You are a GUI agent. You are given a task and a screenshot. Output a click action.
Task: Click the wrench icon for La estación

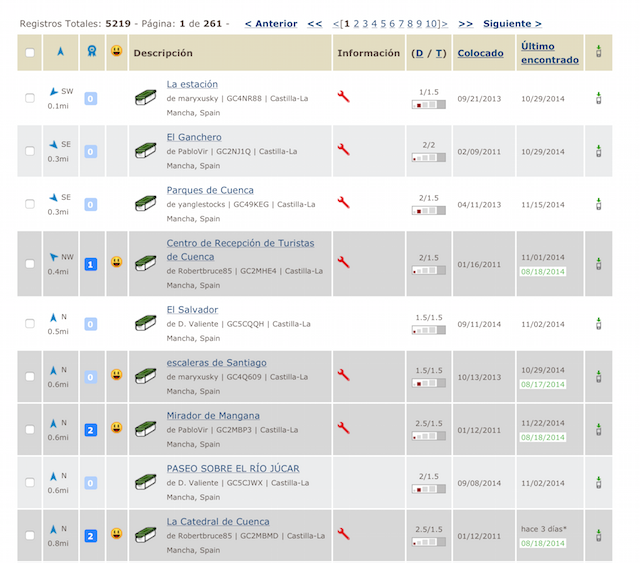[x=343, y=97]
